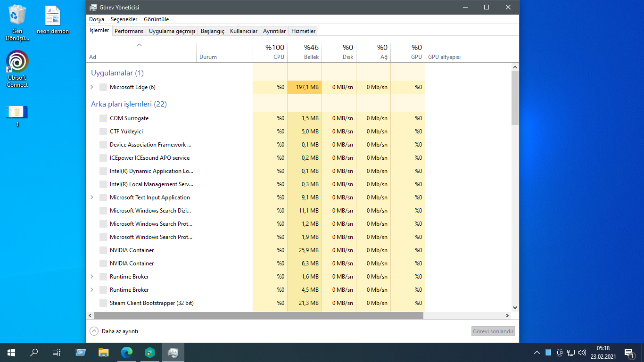Open the Görüntüle menu
Viewport: 644px width, 362px height.
(x=157, y=19)
